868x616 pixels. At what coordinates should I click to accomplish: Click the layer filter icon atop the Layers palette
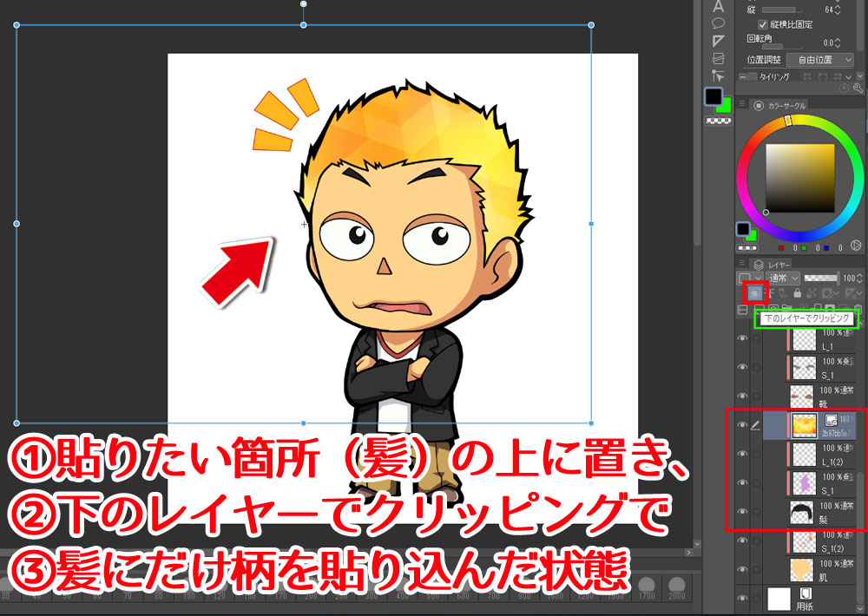click(749, 278)
